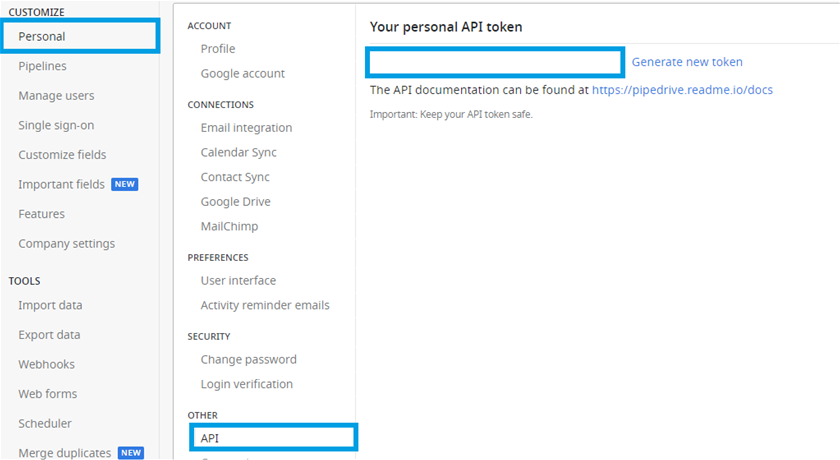Open Email integration settings
Viewport: 840px width, 460px height.
(x=246, y=128)
